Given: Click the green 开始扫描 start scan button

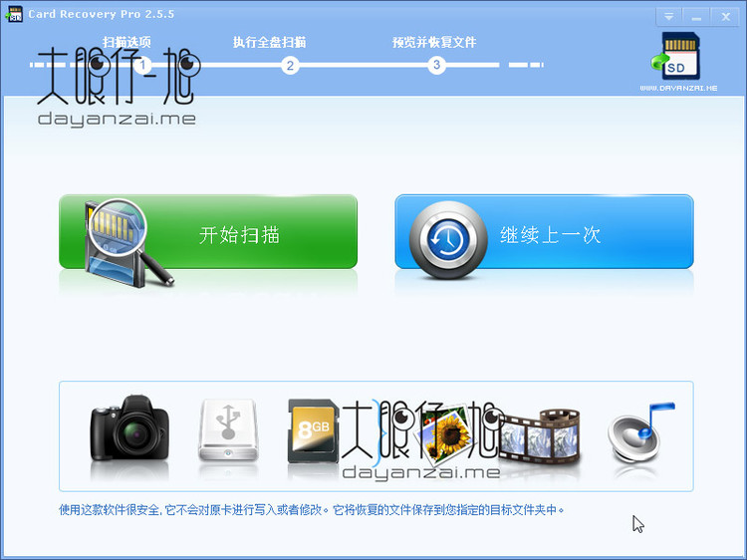Looking at the screenshot, I should (x=208, y=231).
